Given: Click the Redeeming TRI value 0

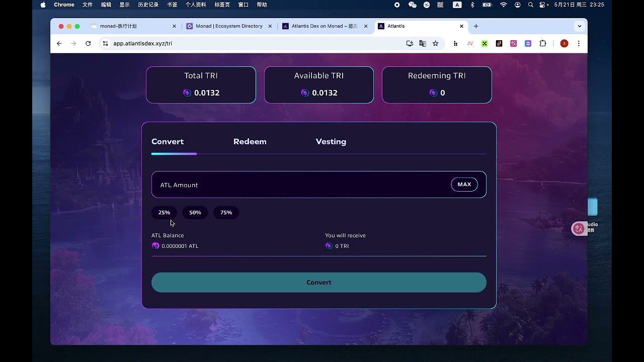Looking at the screenshot, I should pyautogui.click(x=443, y=93).
